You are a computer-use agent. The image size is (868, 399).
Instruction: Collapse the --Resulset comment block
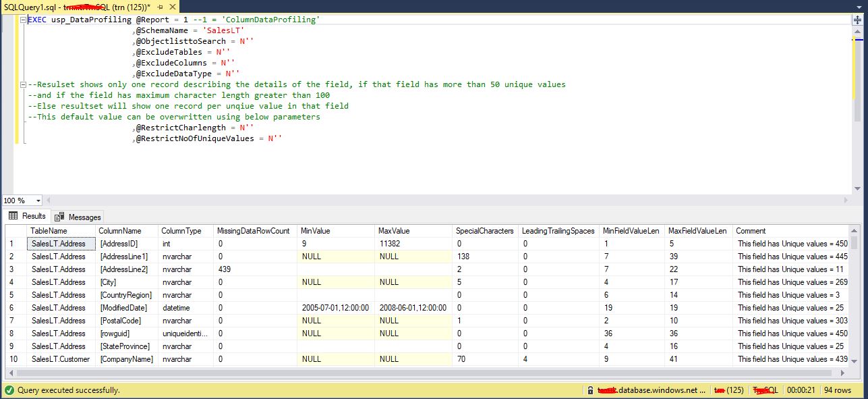[x=23, y=84]
